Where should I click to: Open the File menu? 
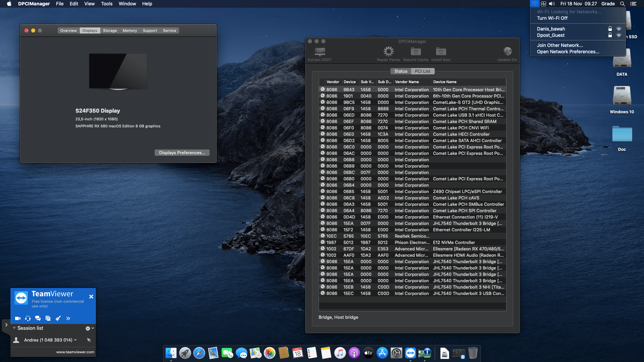(60, 4)
